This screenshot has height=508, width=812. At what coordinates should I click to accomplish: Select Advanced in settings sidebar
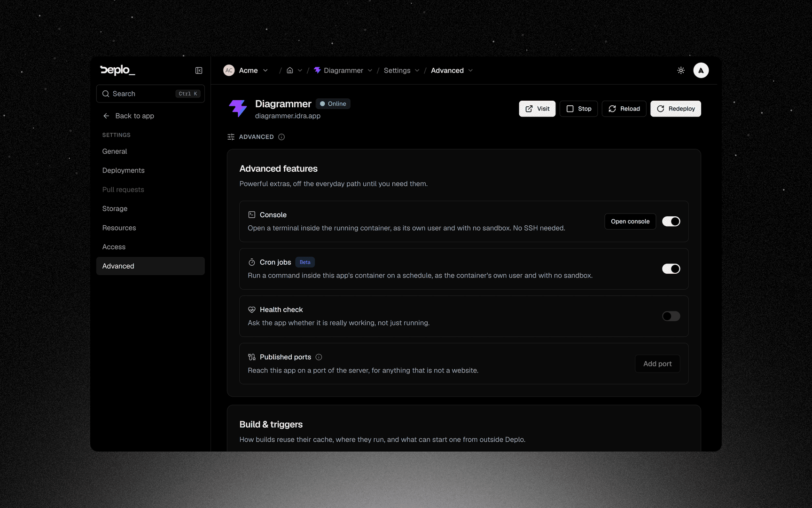pos(150,266)
